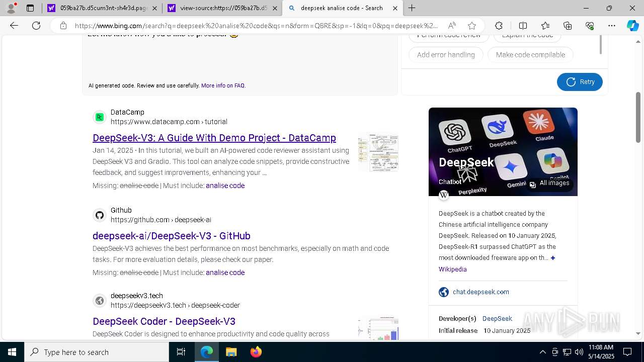Open the notification center icon

point(627,352)
